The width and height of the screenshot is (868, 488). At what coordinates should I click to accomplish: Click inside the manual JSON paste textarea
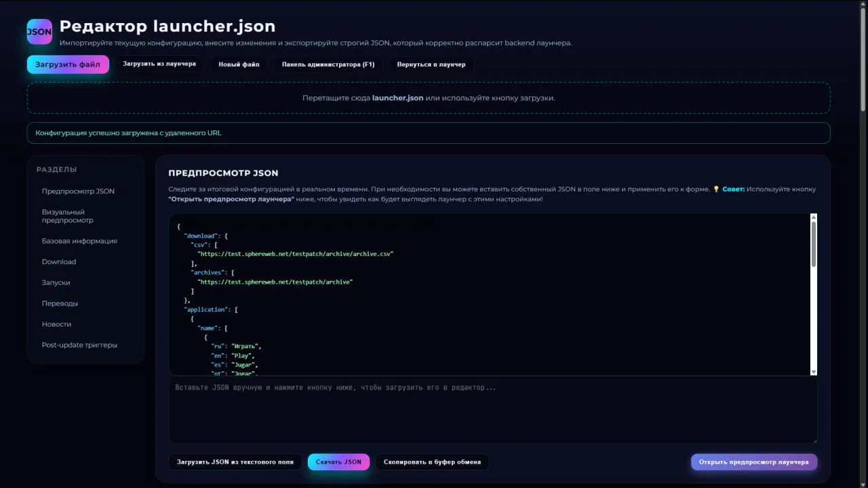[x=492, y=411]
